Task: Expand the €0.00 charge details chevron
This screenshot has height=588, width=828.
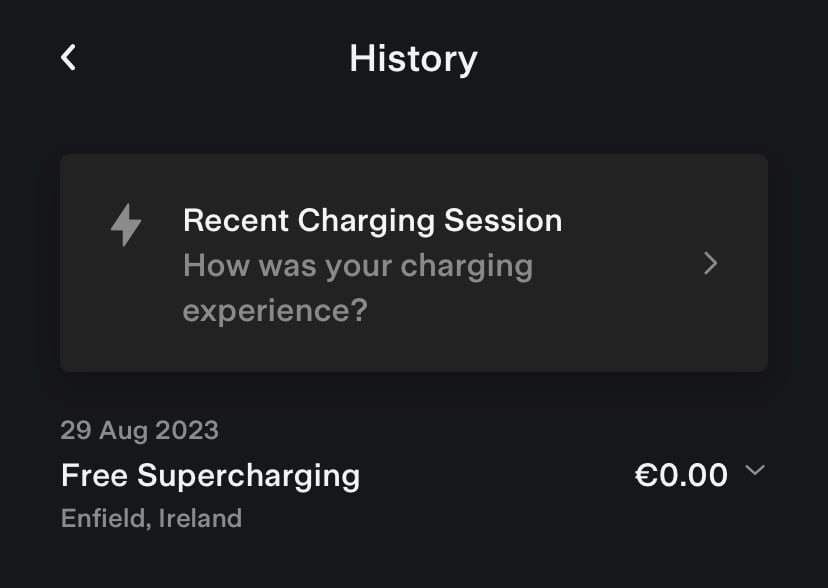Action: pos(755,470)
